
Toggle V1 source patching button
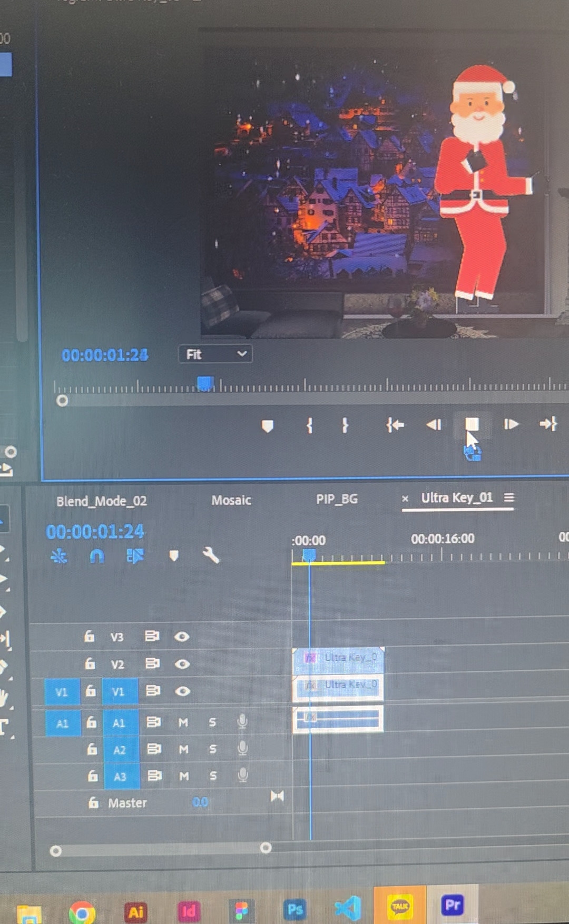click(62, 692)
